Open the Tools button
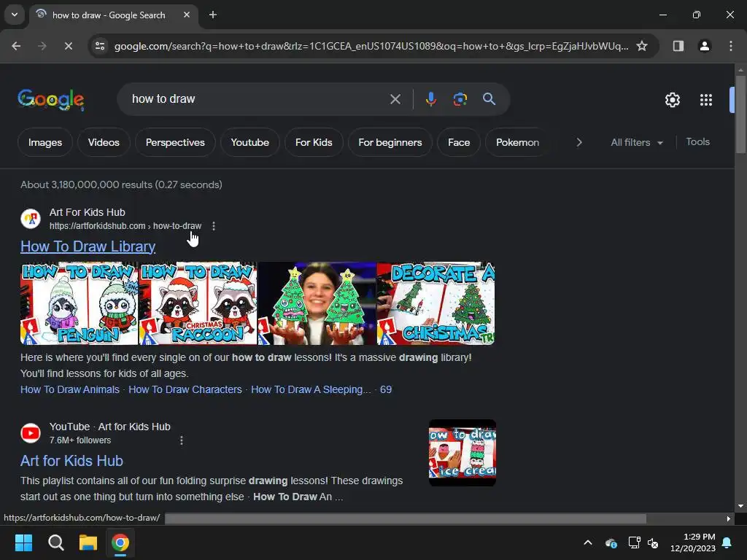 (x=697, y=142)
